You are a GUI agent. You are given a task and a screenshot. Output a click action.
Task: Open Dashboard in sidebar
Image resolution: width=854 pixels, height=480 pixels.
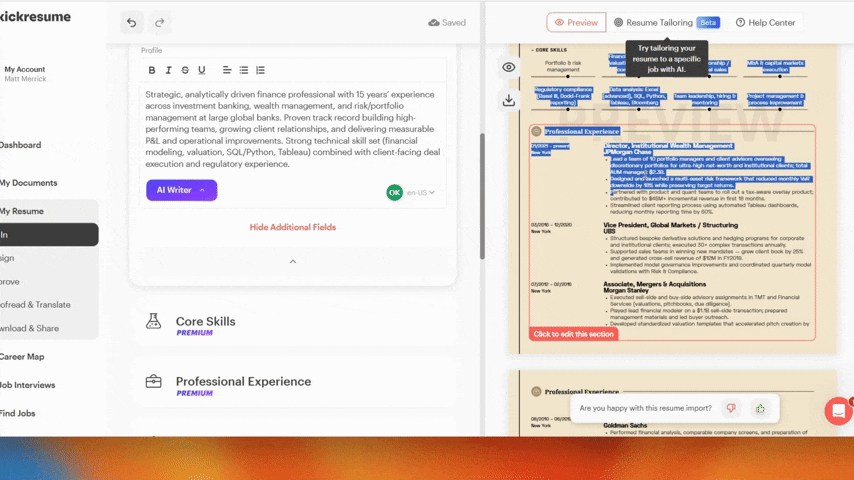20,145
